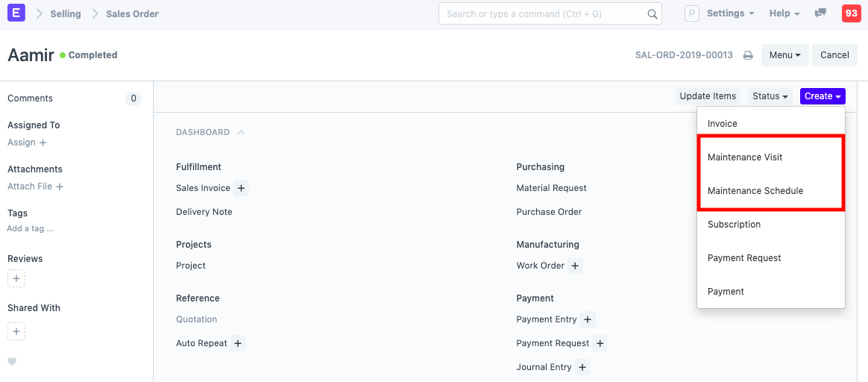The height and width of the screenshot is (382, 868).
Task: Add a new Payment Entry with plus icon
Action: [588, 319]
